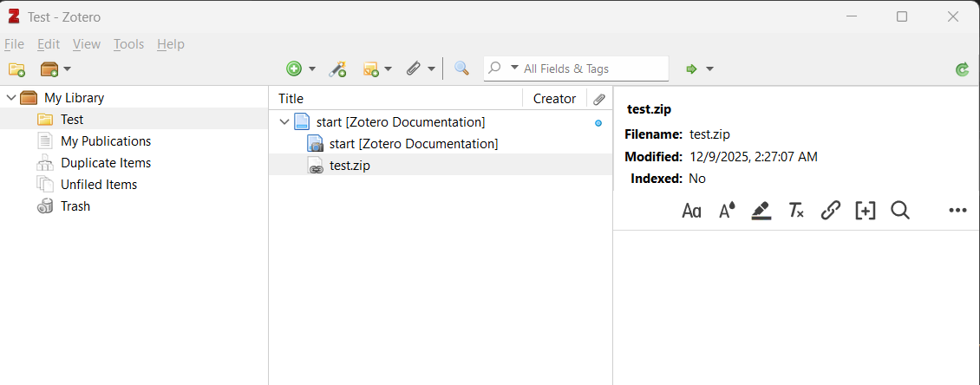The height and width of the screenshot is (385, 980).
Task: Open the Tools menu
Action: (x=128, y=44)
